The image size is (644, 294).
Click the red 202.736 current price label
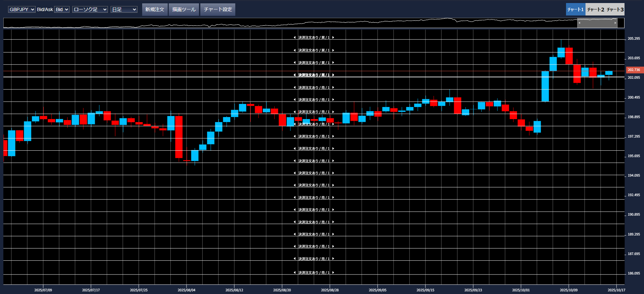click(634, 70)
